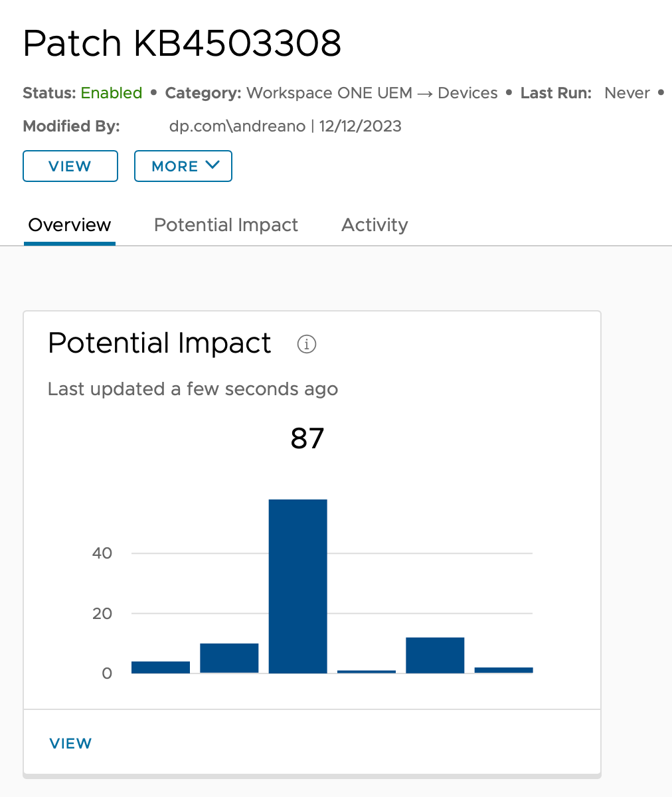Click the second bar of the chart

(229, 658)
